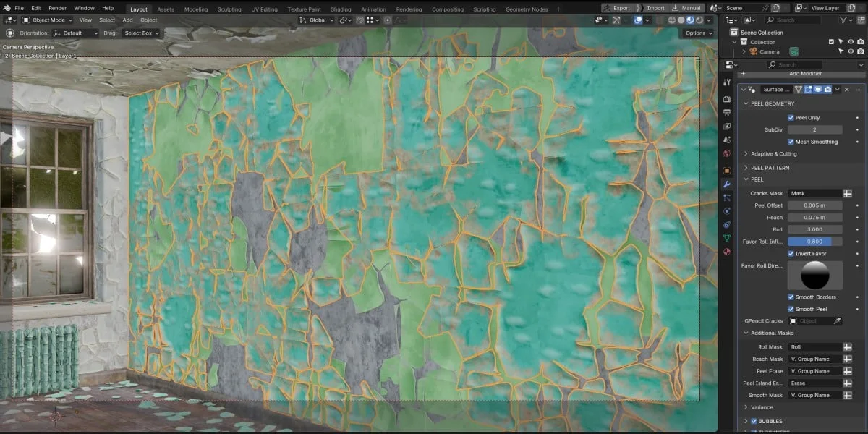The image size is (868, 434).
Task: Switch to the Shading workspace tab
Action: click(339, 9)
